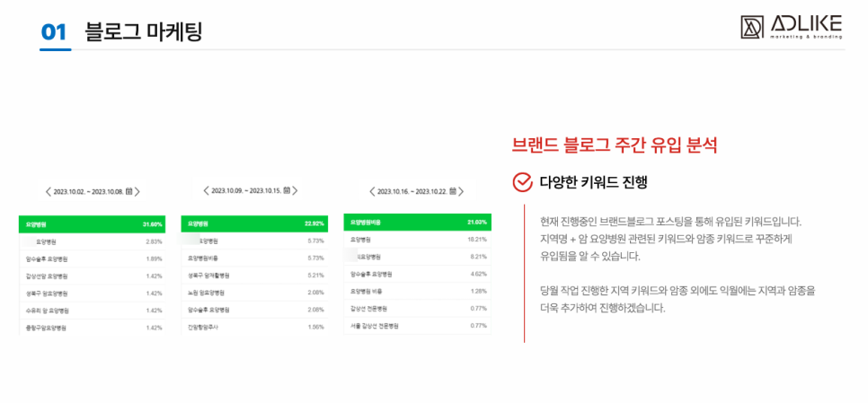Click green 요양병원 22.92% header row
The height and width of the screenshot is (403, 868).
click(253, 223)
